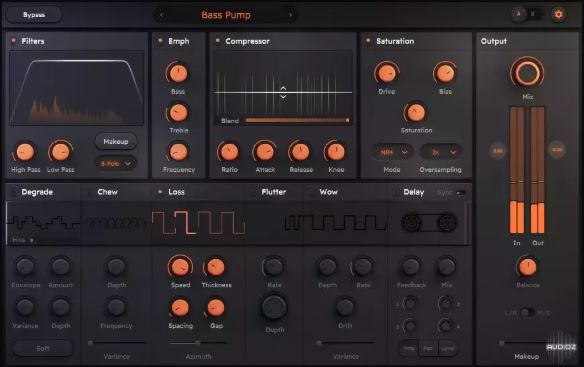This screenshot has width=584, height=367.
Task: Select the Flutter section header
Action: [x=273, y=192]
